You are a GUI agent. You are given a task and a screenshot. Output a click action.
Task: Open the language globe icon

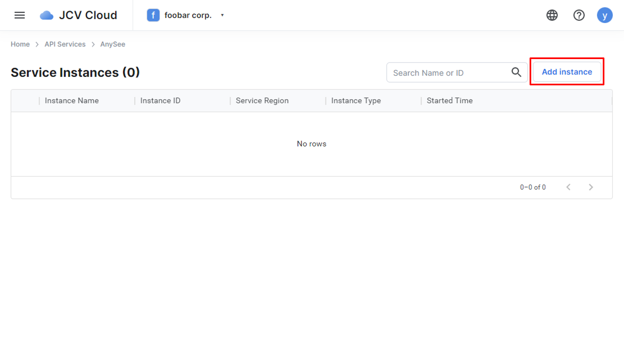coord(552,15)
